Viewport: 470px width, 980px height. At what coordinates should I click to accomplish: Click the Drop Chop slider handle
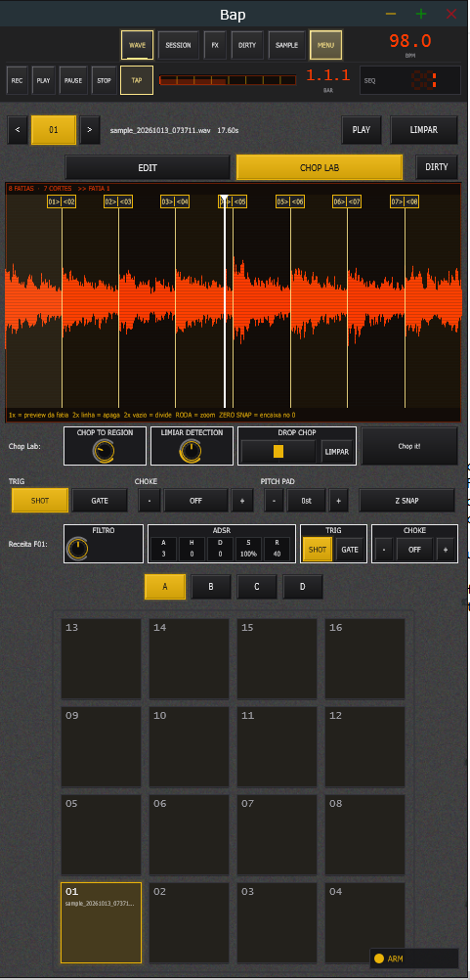pos(278,451)
